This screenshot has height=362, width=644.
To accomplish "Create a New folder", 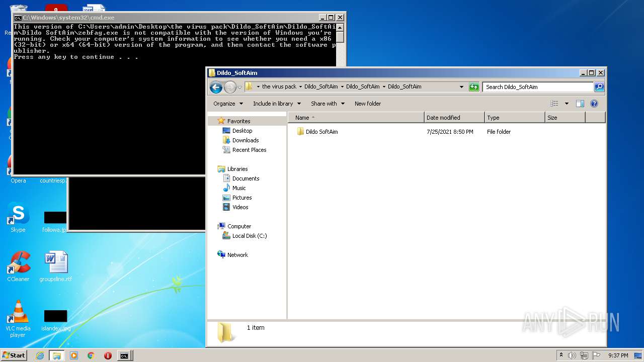I will [368, 104].
